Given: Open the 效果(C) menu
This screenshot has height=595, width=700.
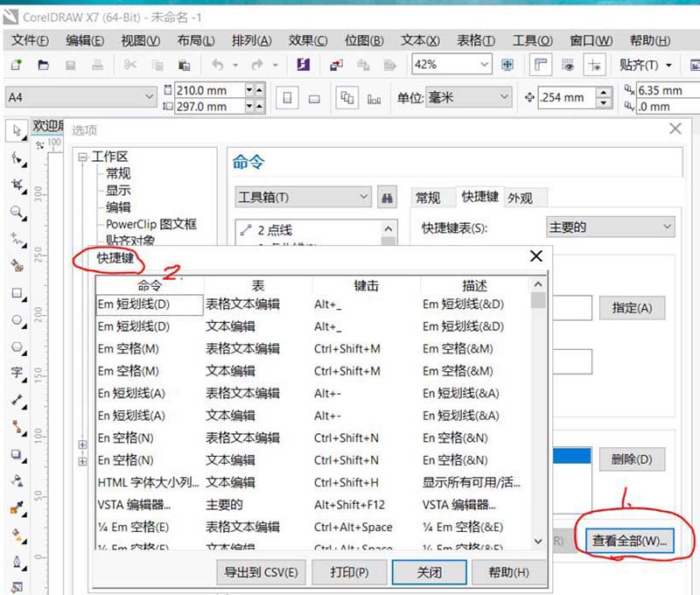Looking at the screenshot, I should click(308, 40).
